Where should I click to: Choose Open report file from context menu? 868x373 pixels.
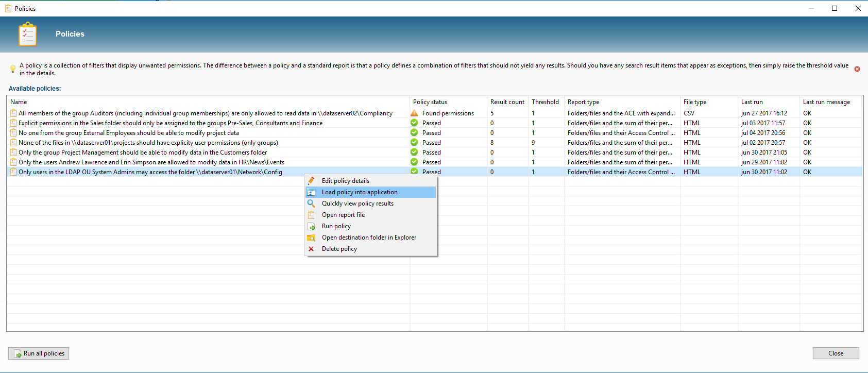pyautogui.click(x=343, y=215)
